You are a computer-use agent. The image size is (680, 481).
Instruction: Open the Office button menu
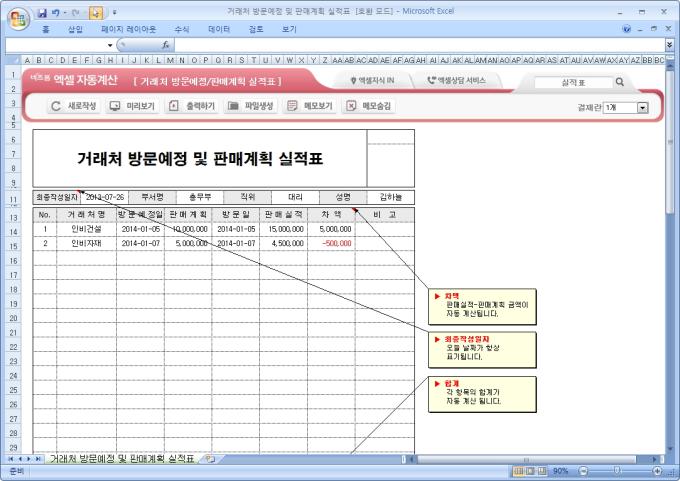click(x=18, y=18)
